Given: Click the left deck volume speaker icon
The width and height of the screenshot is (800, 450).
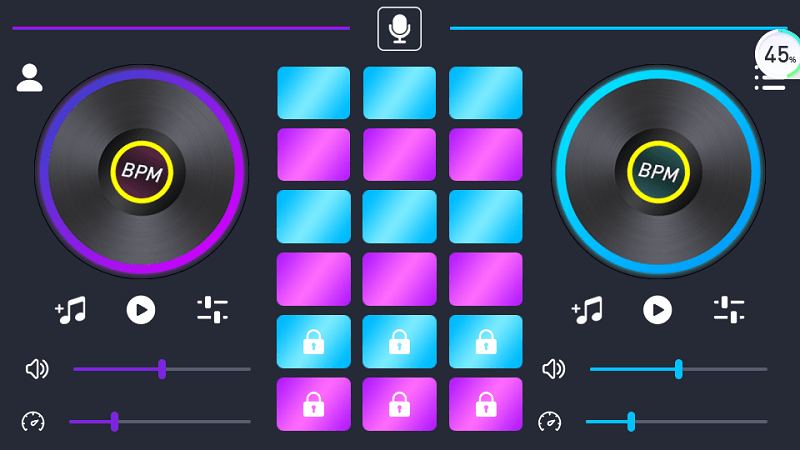Looking at the screenshot, I should 37,369.
